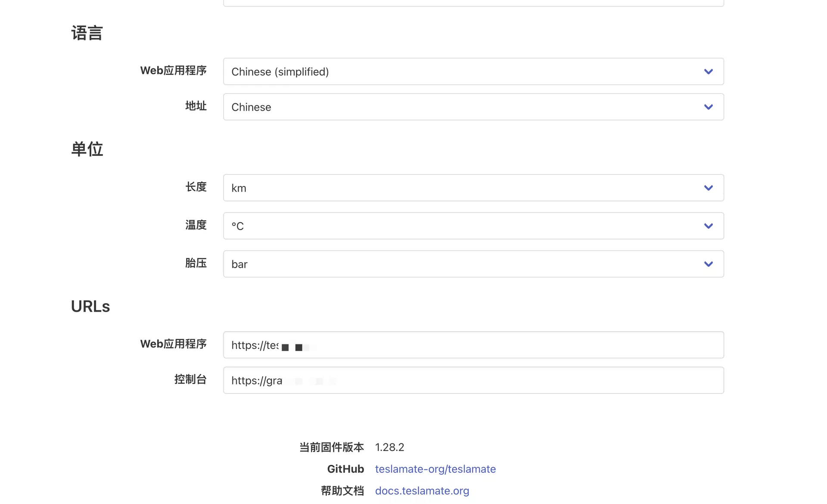
Task: Click Web应用程序 label under 语言 section
Action: (x=173, y=71)
